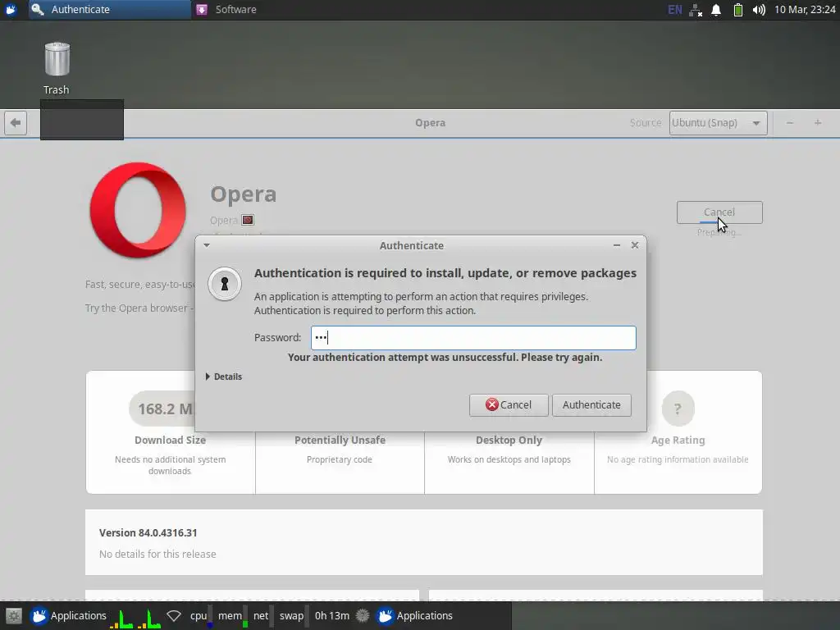Minimize the Authenticate dialog
This screenshot has height=630, width=840.
pos(617,245)
